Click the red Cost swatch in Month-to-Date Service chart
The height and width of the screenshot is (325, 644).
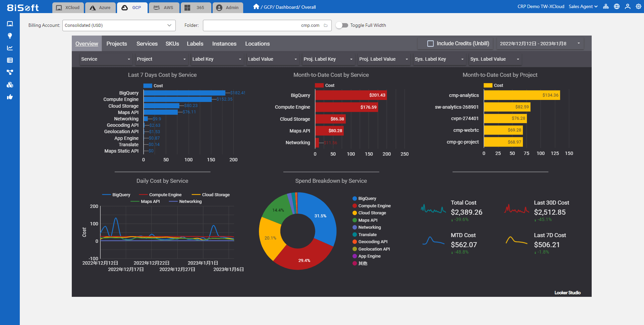click(x=319, y=86)
